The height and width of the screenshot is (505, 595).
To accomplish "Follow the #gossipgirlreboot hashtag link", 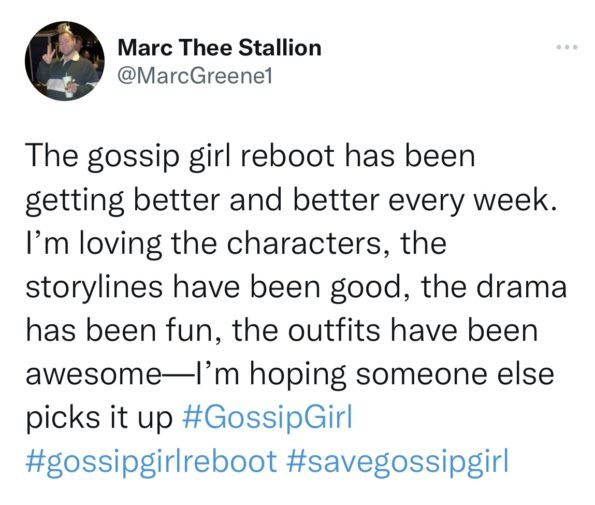I will (151, 461).
